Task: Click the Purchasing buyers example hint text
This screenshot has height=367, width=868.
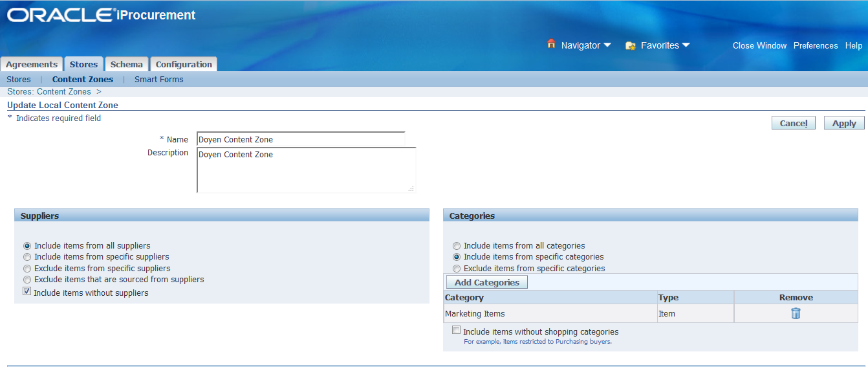Action: click(537, 341)
